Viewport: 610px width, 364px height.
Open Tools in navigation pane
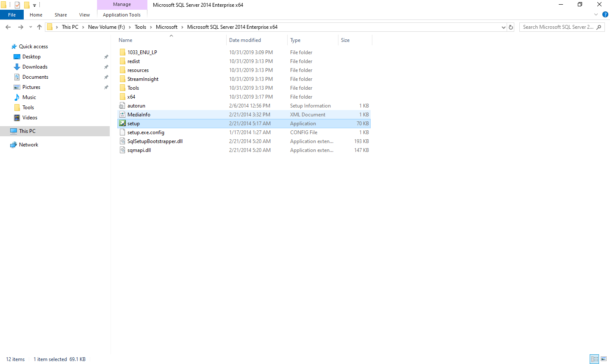28,108
